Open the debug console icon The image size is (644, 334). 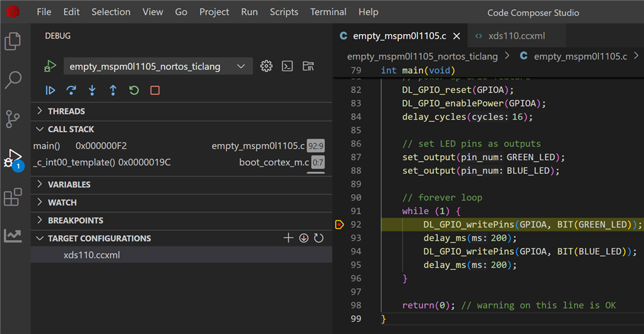point(287,66)
